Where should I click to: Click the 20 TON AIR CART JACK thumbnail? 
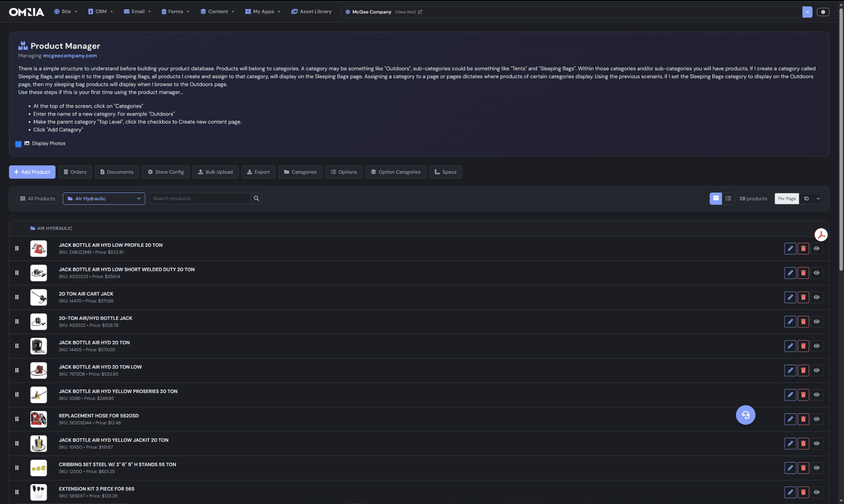(x=38, y=297)
